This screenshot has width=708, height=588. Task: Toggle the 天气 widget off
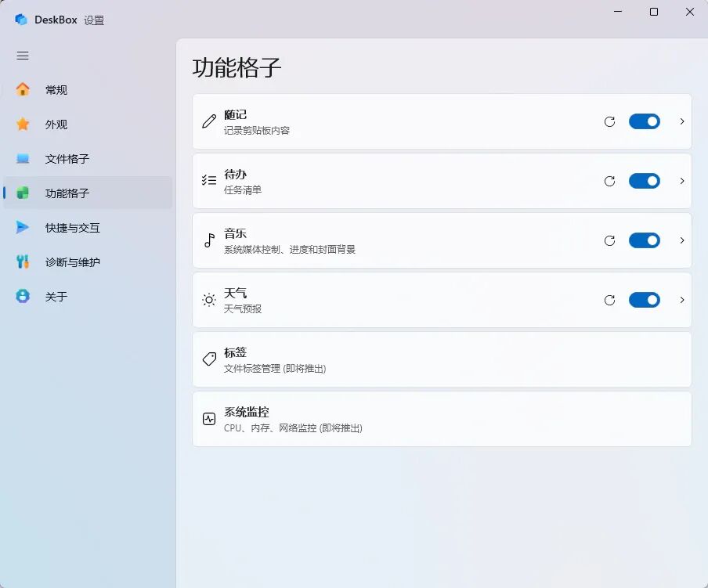coord(645,300)
